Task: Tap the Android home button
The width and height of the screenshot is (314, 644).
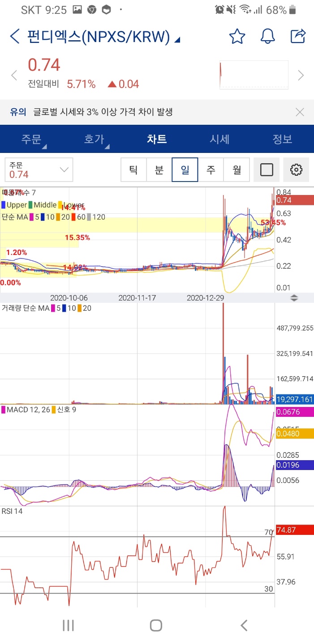Action: 156,625
